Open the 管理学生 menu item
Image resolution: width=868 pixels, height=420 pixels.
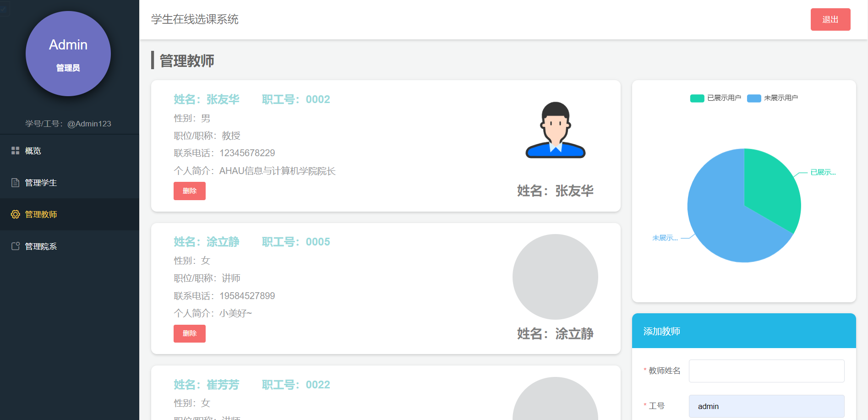(x=70, y=183)
